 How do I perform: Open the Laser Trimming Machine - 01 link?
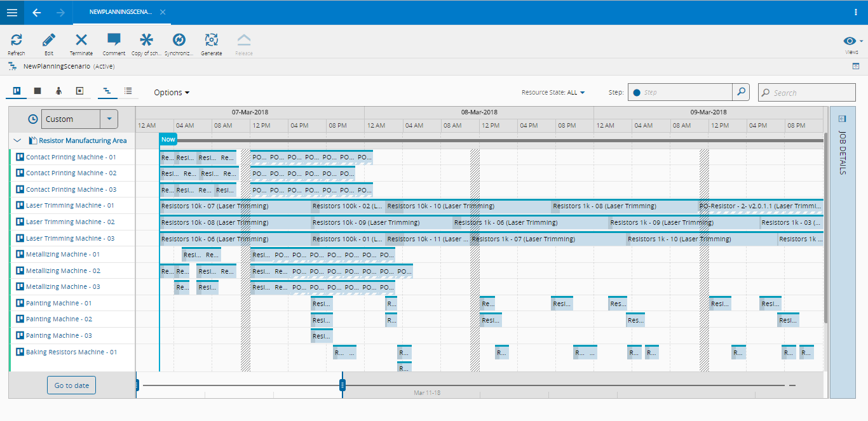pyautogui.click(x=70, y=206)
